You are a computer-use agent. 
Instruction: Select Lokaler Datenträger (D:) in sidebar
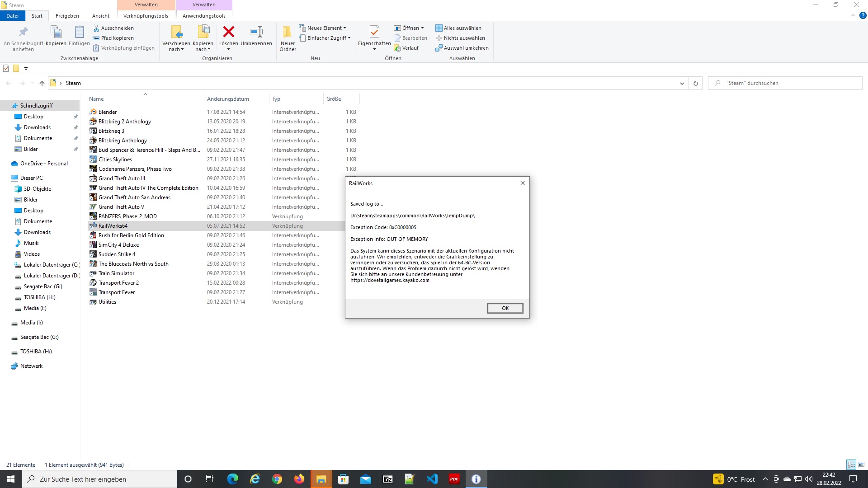click(x=51, y=276)
